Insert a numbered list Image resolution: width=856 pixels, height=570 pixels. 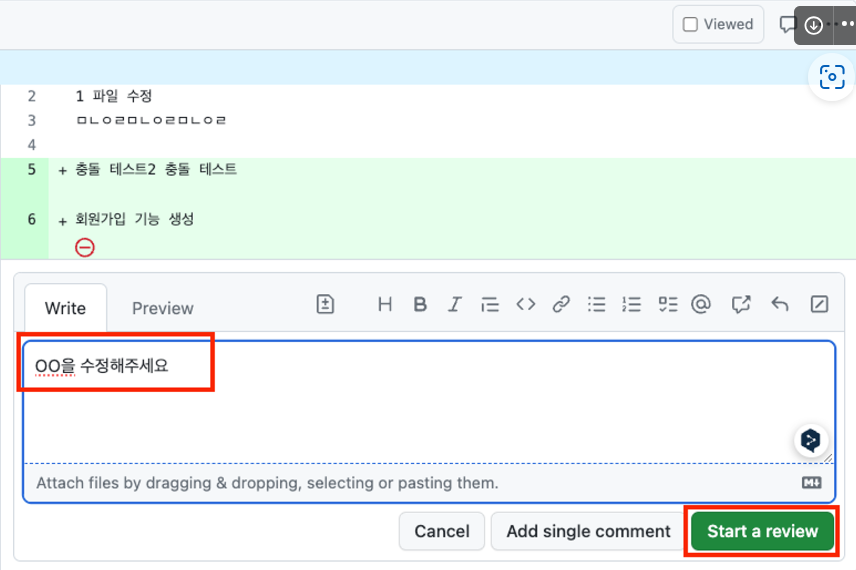click(x=632, y=304)
